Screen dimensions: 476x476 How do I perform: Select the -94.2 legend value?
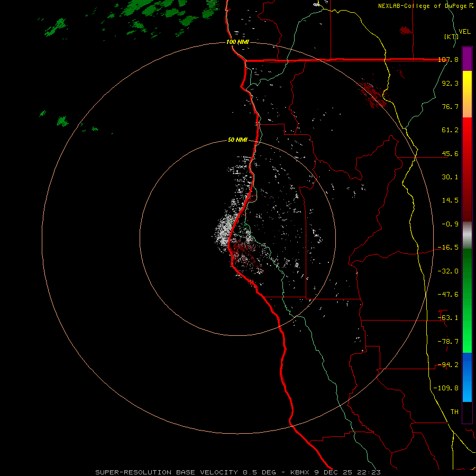click(x=448, y=365)
